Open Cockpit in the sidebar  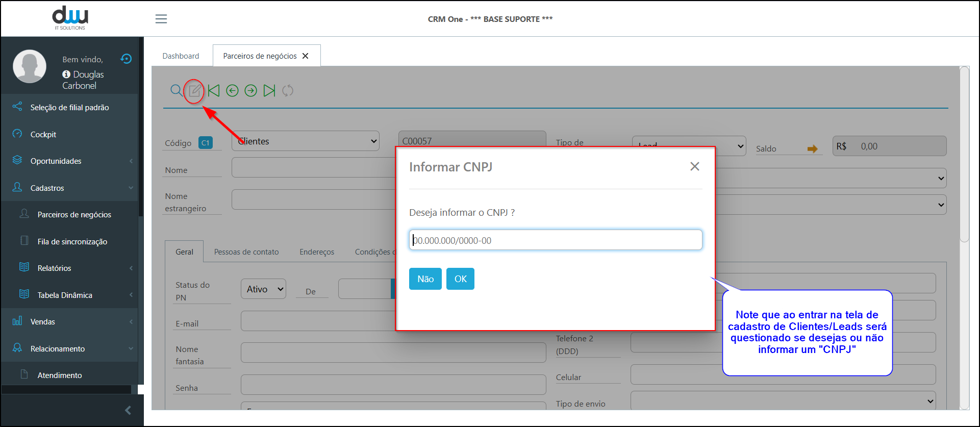point(70,134)
